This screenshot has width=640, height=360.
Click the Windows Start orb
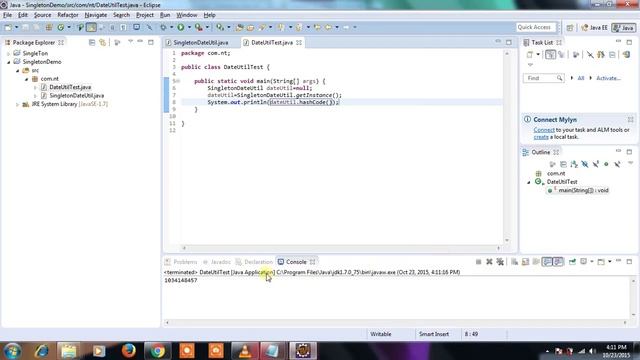[x=13, y=351]
